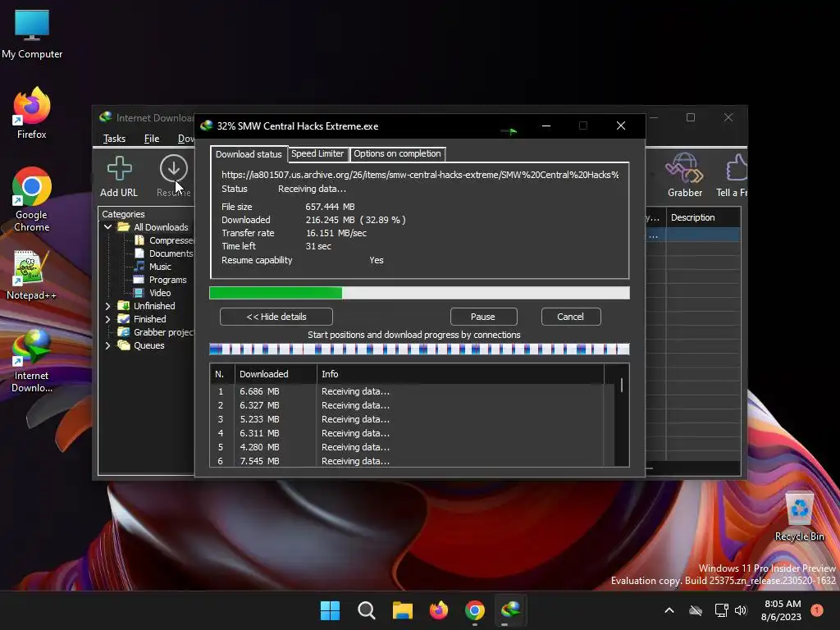Select connection row 3 with 5.233 MB

(x=413, y=419)
